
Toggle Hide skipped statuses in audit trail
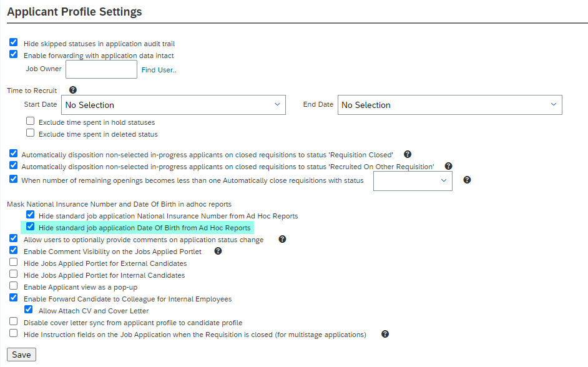click(14, 42)
